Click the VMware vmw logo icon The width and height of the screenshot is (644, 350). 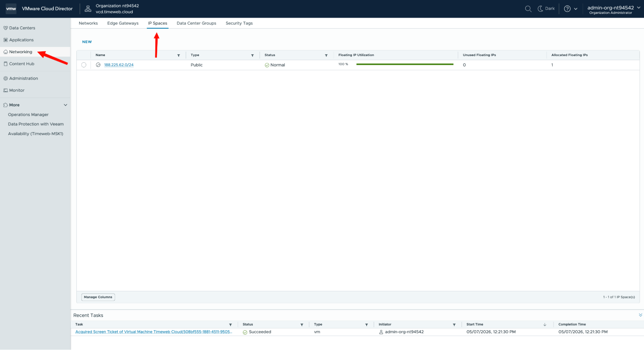(x=11, y=9)
